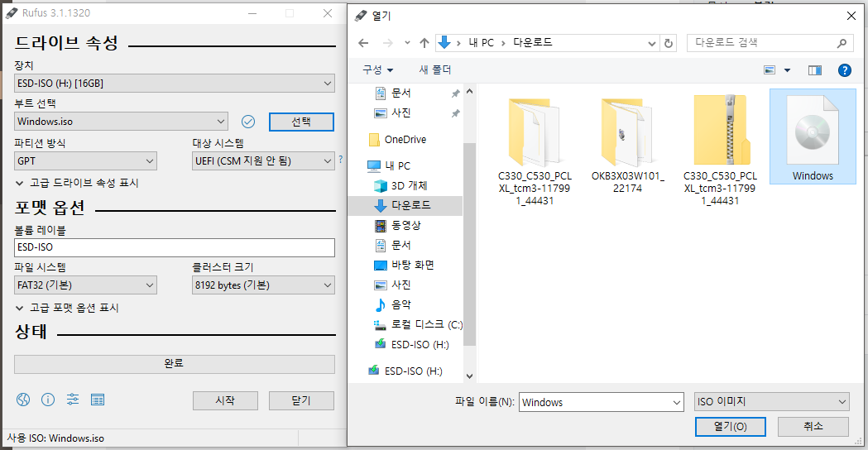Open the dialog help question icon
This screenshot has height=450, width=868.
(x=844, y=69)
